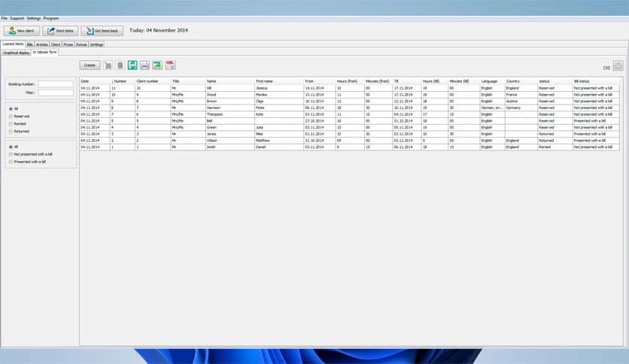Sort by the Bill status column header
The width and height of the screenshot is (629, 364).
point(596,81)
